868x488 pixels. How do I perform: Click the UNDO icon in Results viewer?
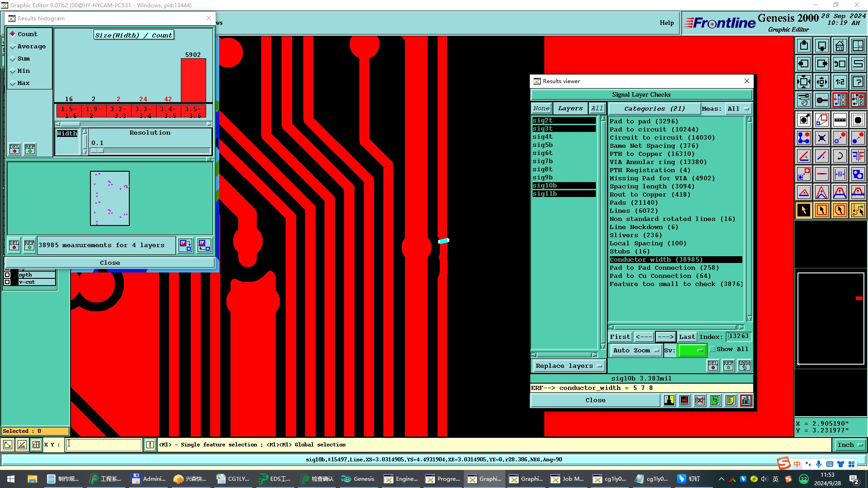coord(744,365)
